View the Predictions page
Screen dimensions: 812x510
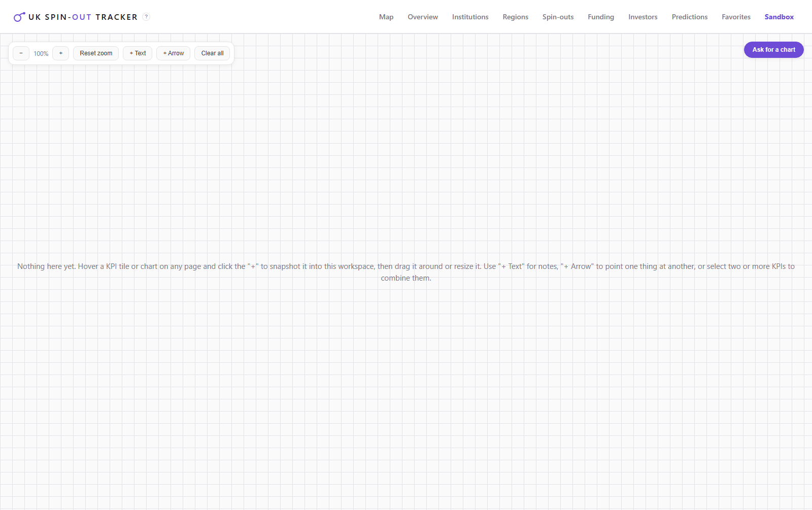(690, 17)
